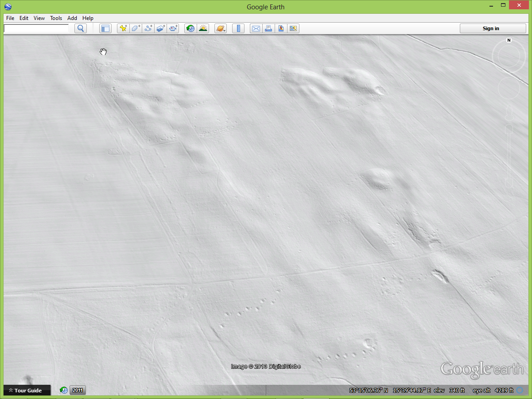The width and height of the screenshot is (532, 399).
Task: Select the add path tool
Action: (x=148, y=28)
